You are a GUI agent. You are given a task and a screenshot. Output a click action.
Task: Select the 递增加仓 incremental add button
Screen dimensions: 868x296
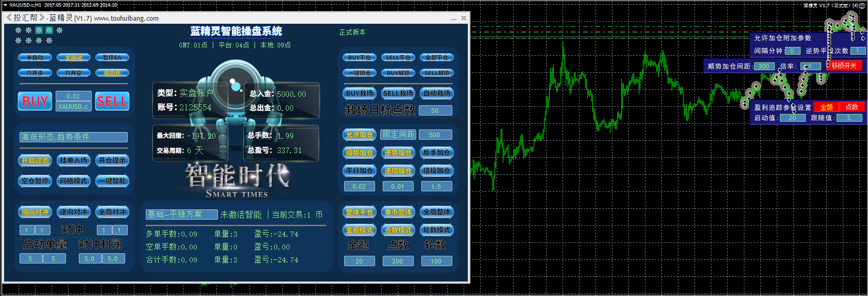(398, 171)
